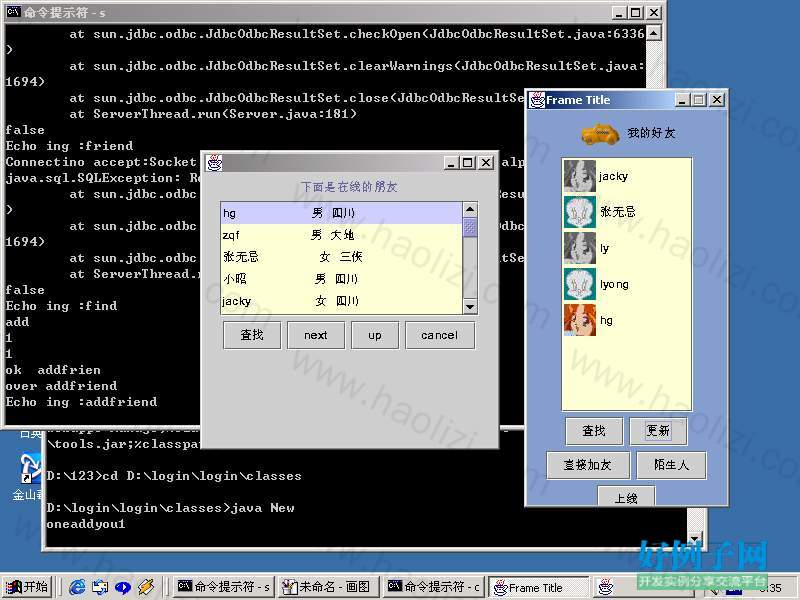Click the 上线 button
The image size is (800, 600).
click(626, 496)
